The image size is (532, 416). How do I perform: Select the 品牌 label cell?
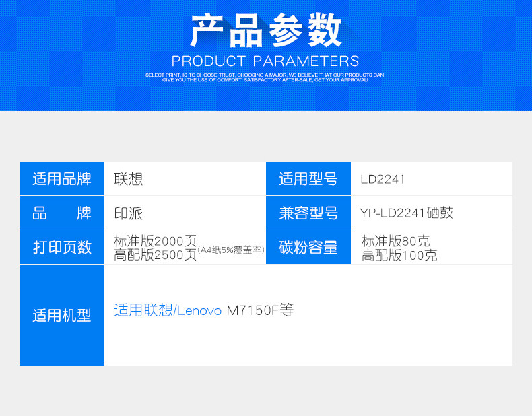tap(62, 213)
